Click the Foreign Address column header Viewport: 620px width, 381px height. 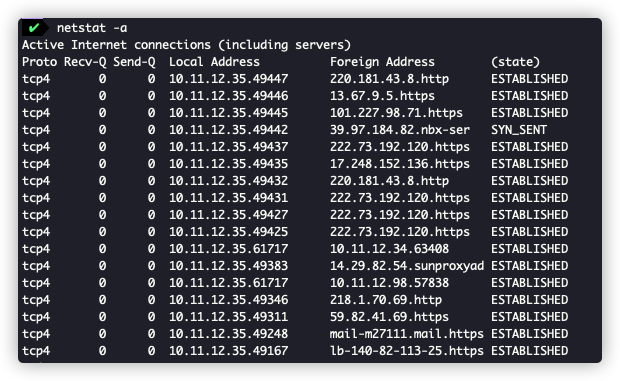click(382, 62)
